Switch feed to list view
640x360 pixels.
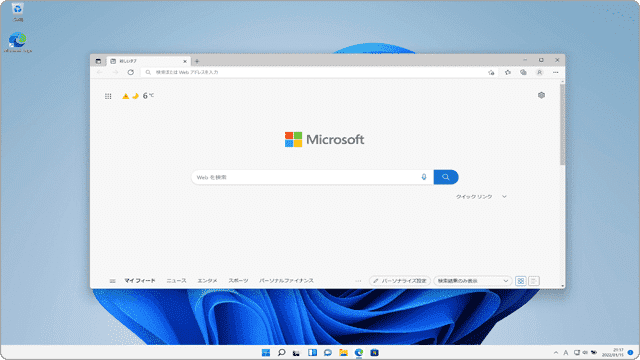[x=533, y=281]
